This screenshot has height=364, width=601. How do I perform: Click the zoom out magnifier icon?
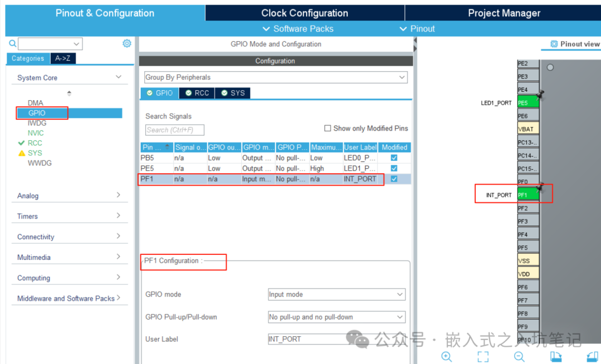click(x=519, y=357)
